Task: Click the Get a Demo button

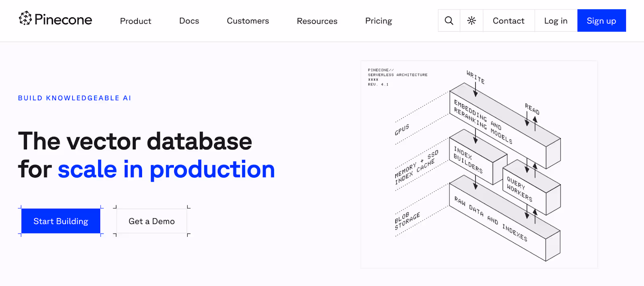Action: (152, 221)
